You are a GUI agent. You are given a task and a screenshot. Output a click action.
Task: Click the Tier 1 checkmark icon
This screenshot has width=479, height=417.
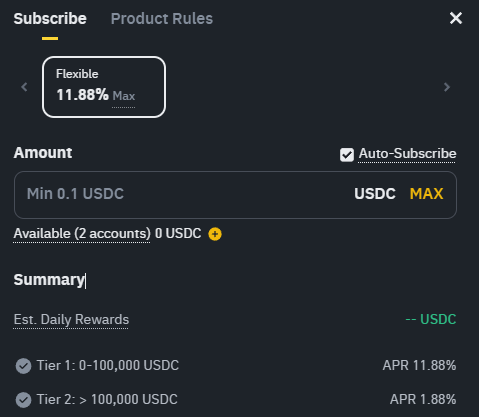coord(23,366)
